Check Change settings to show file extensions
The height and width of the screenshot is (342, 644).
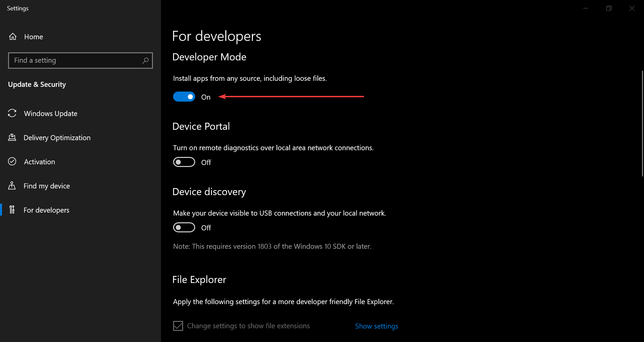point(178,326)
